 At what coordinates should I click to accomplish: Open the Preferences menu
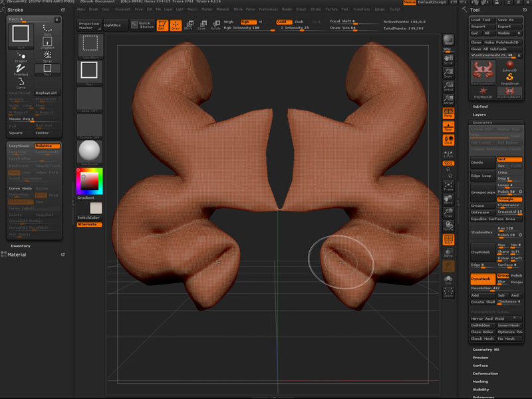(x=268, y=9)
